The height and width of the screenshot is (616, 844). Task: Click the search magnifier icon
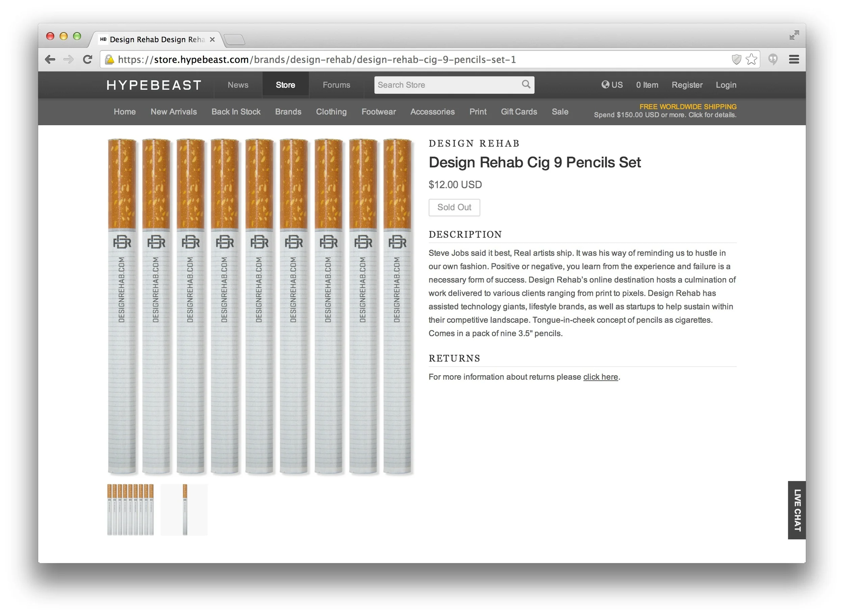coord(526,84)
